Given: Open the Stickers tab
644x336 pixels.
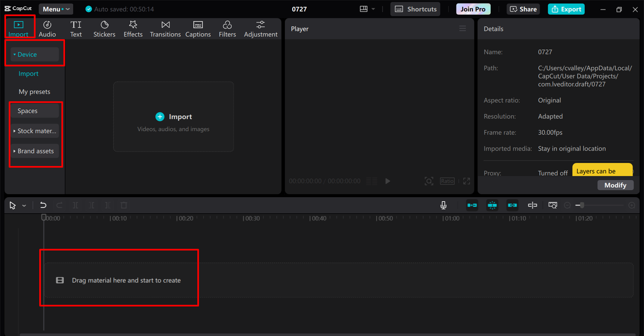Looking at the screenshot, I should coord(104,29).
